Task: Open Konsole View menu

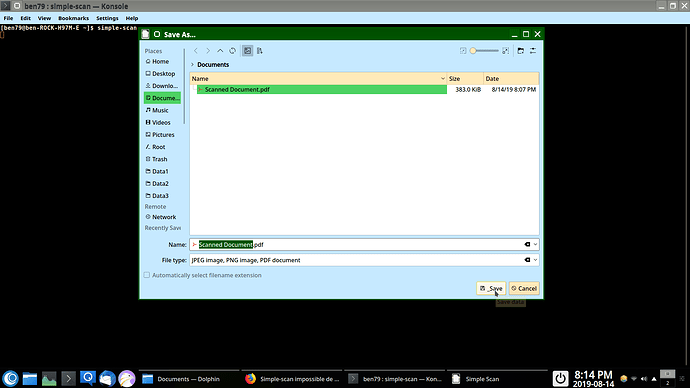Action: click(44, 18)
